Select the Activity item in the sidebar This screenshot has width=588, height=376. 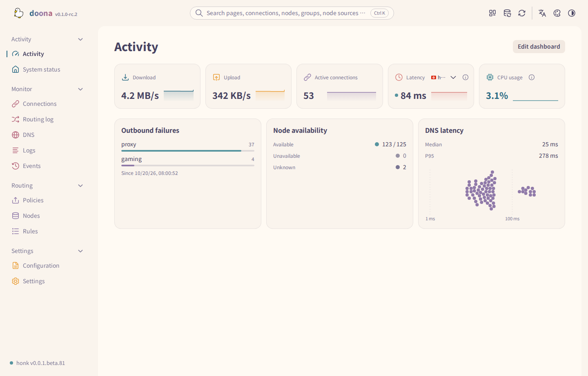point(47,54)
